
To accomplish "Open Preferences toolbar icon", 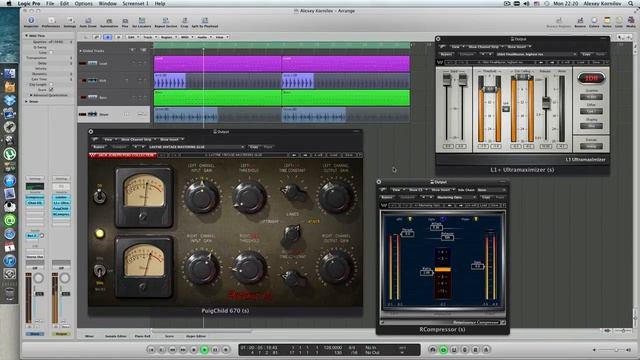I will [51, 22].
